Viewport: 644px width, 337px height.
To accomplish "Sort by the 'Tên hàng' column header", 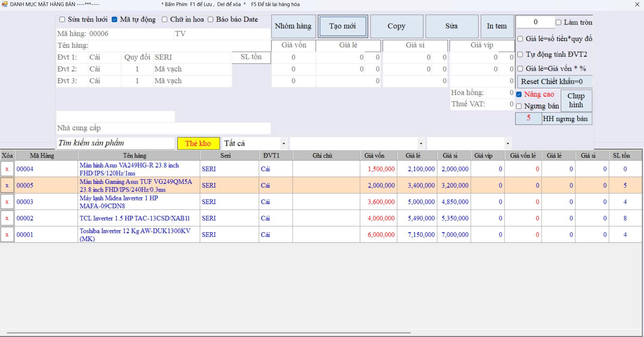I will [x=135, y=156].
